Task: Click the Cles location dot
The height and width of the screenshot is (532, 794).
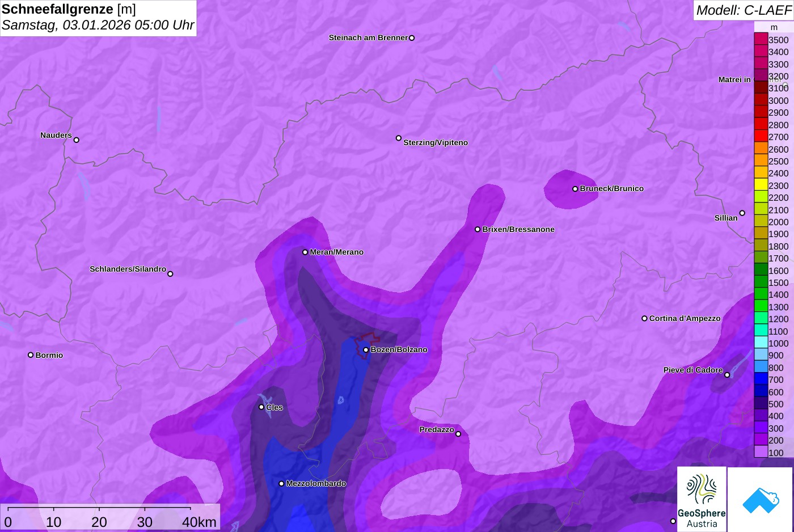Action: 261,407
